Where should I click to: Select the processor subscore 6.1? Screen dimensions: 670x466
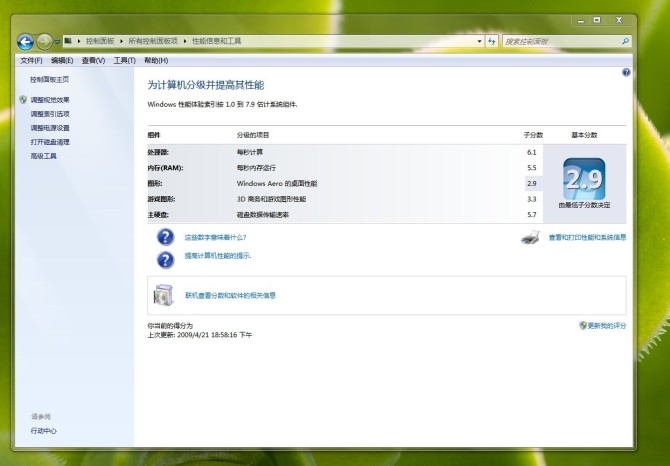(x=532, y=152)
